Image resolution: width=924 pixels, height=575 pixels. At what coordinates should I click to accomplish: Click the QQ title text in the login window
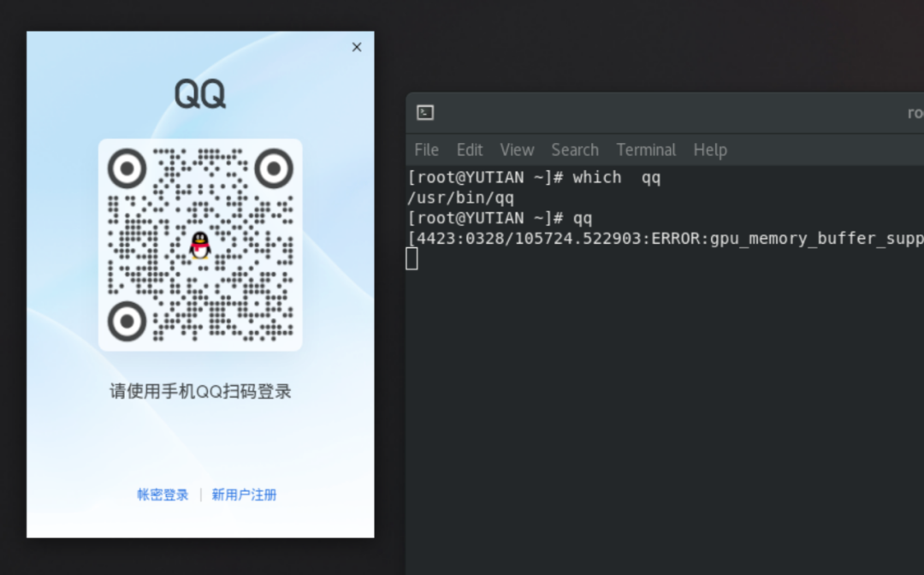click(x=199, y=93)
